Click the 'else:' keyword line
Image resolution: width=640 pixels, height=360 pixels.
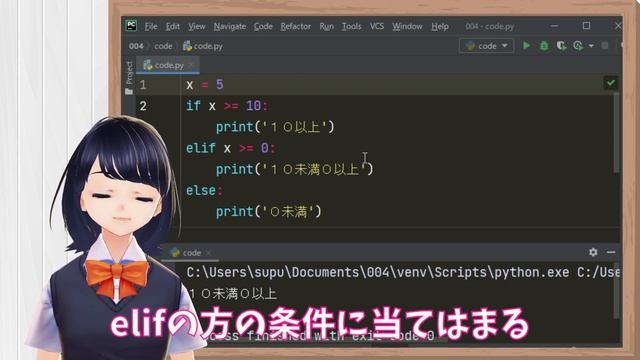coord(204,191)
